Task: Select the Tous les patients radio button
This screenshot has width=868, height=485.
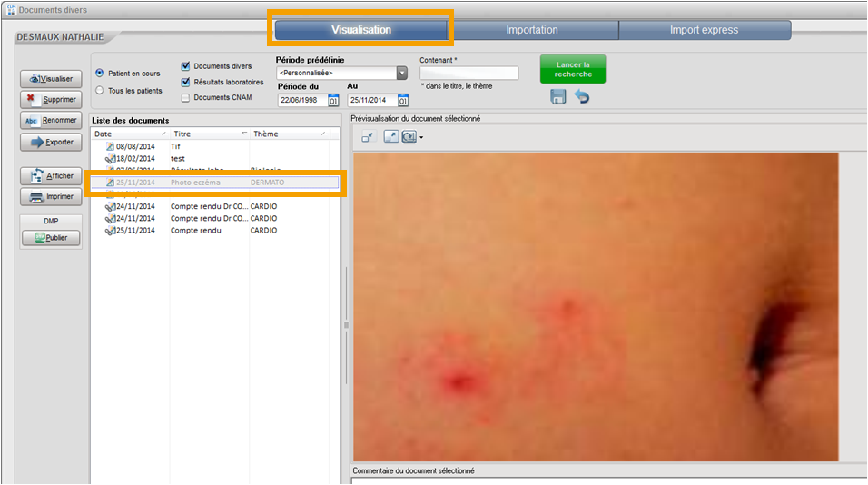Action: [x=100, y=90]
